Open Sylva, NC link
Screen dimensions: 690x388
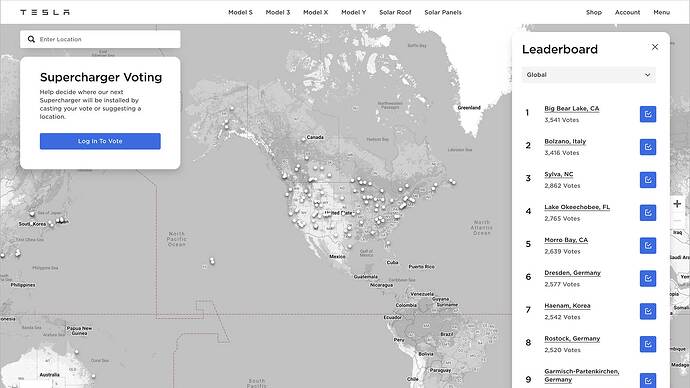click(559, 174)
